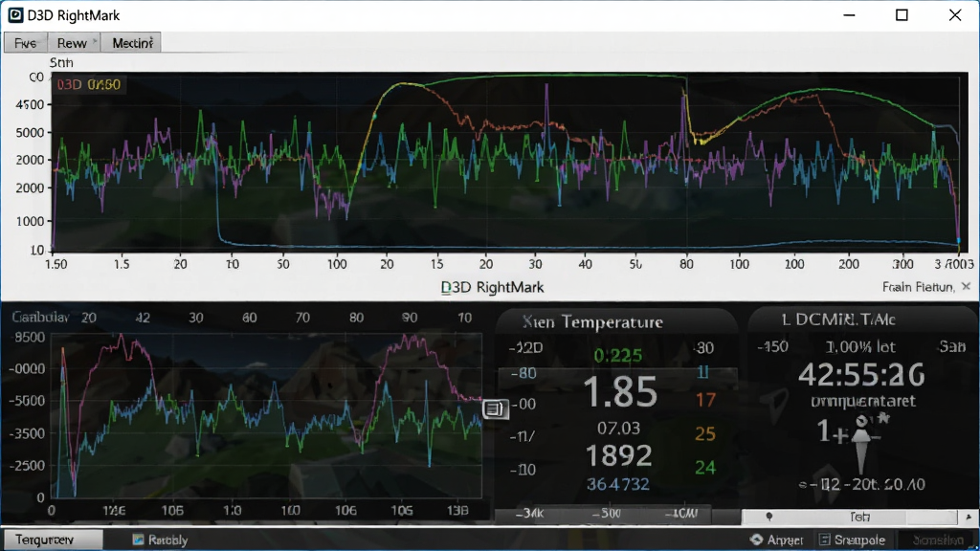Click the green 24 value
Viewport: 980px width, 551px height.
tap(705, 467)
